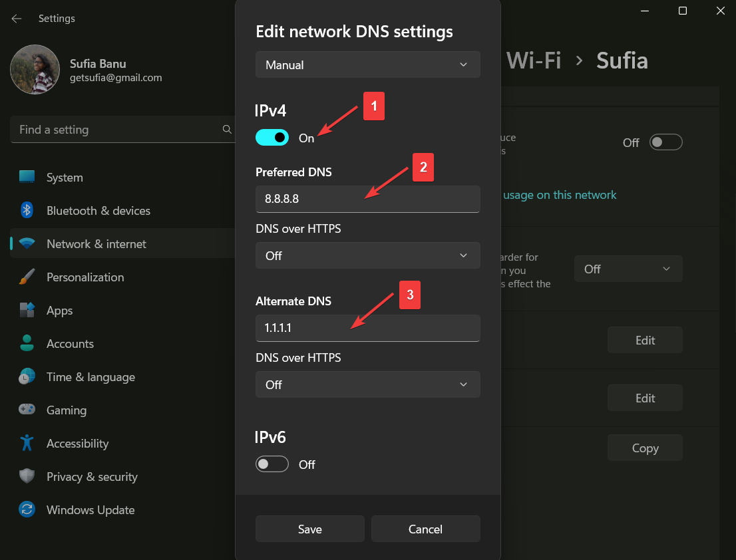Open Accessibility via its figure icon

click(x=27, y=443)
